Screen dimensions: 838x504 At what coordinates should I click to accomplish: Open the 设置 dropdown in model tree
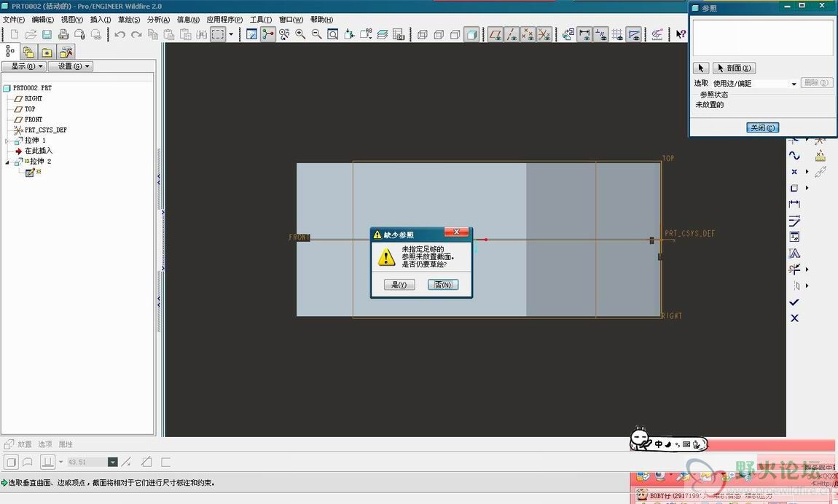[71, 66]
